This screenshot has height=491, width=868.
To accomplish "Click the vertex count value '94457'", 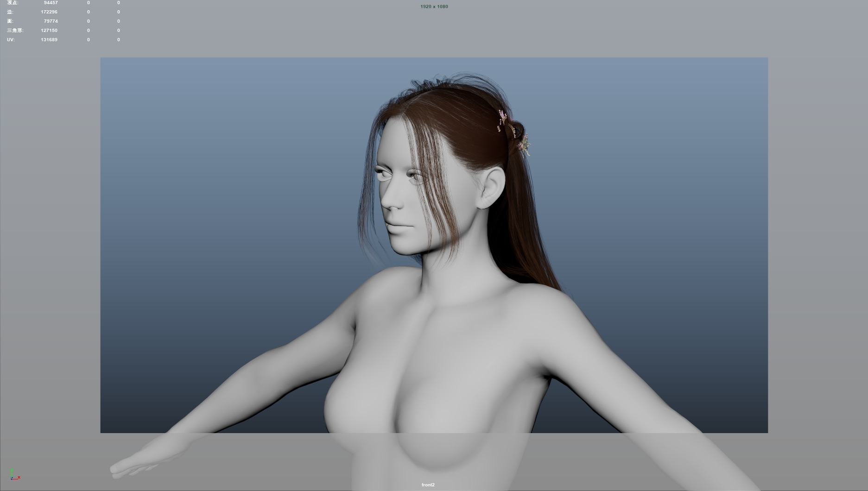I will point(51,3).
